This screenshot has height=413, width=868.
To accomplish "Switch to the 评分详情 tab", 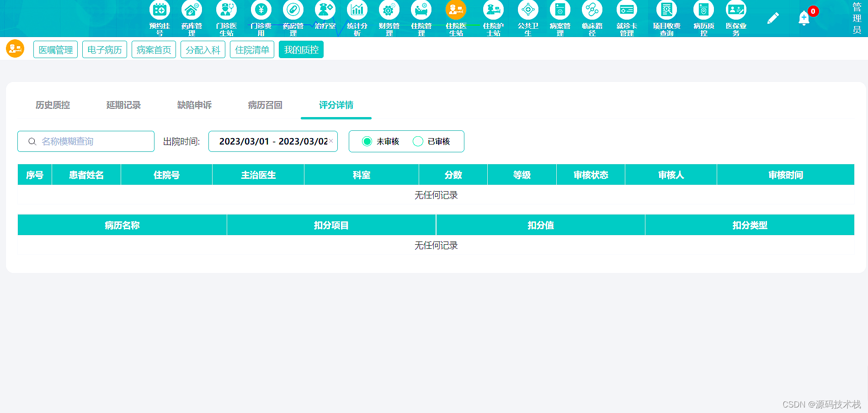I will coord(336,105).
